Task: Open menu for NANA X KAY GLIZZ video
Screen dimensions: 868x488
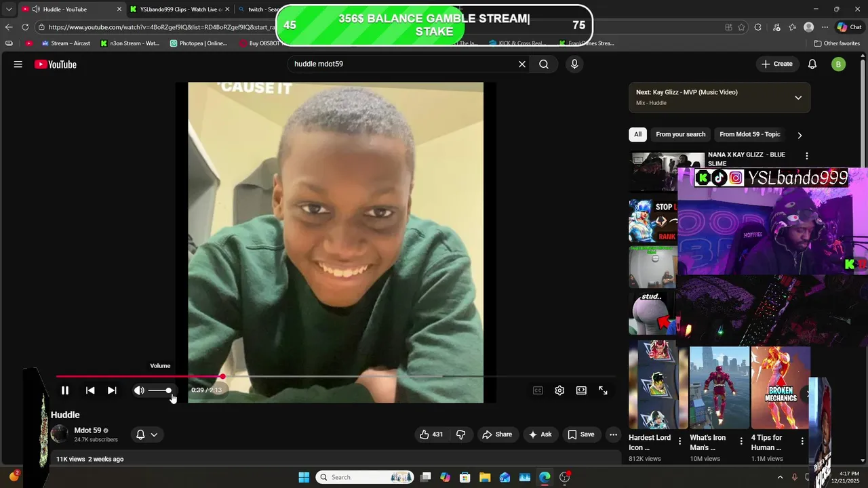Action: point(806,156)
